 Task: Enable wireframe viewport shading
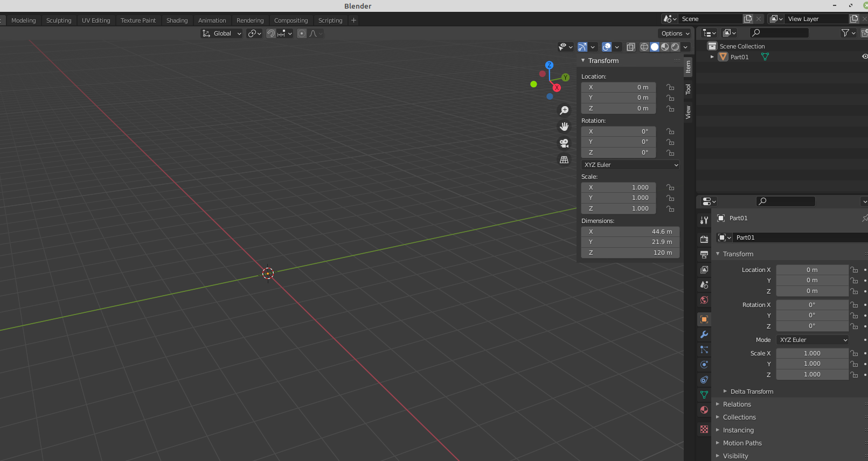coord(644,47)
